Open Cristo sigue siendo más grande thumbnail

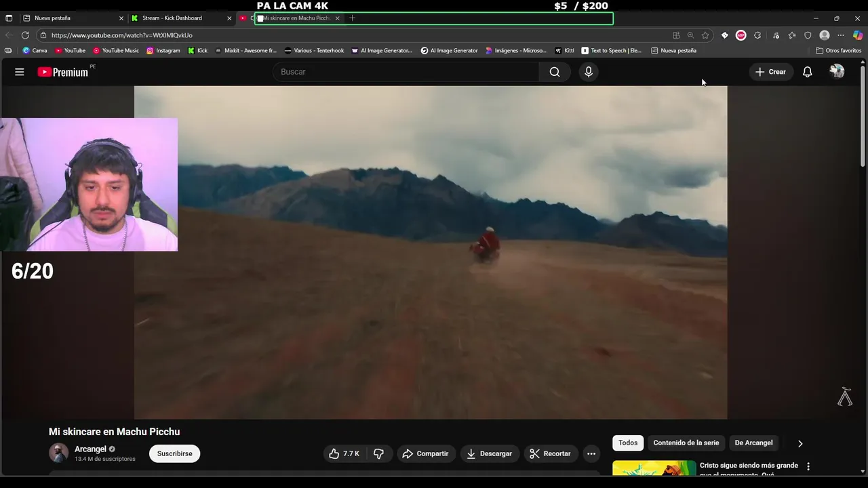654,468
